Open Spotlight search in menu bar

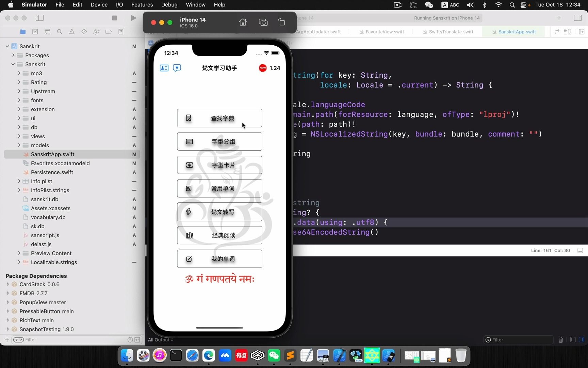tap(512, 5)
